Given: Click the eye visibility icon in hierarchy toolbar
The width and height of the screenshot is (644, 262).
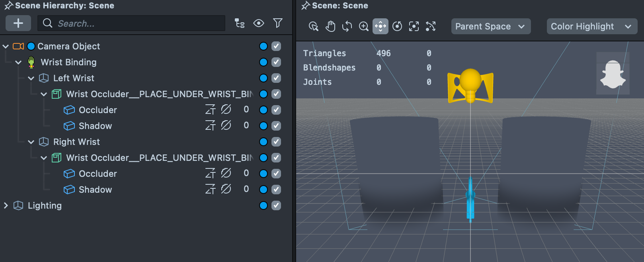Looking at the screenshot, I should [x=259, y=23].
